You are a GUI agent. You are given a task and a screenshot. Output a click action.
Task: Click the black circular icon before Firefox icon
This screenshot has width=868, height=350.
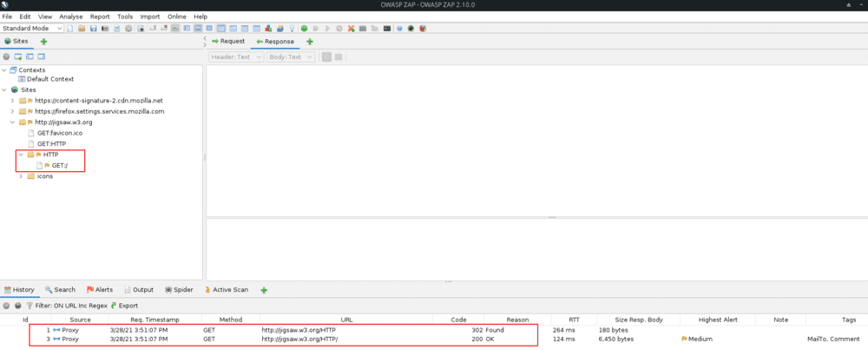pos(411,29)
